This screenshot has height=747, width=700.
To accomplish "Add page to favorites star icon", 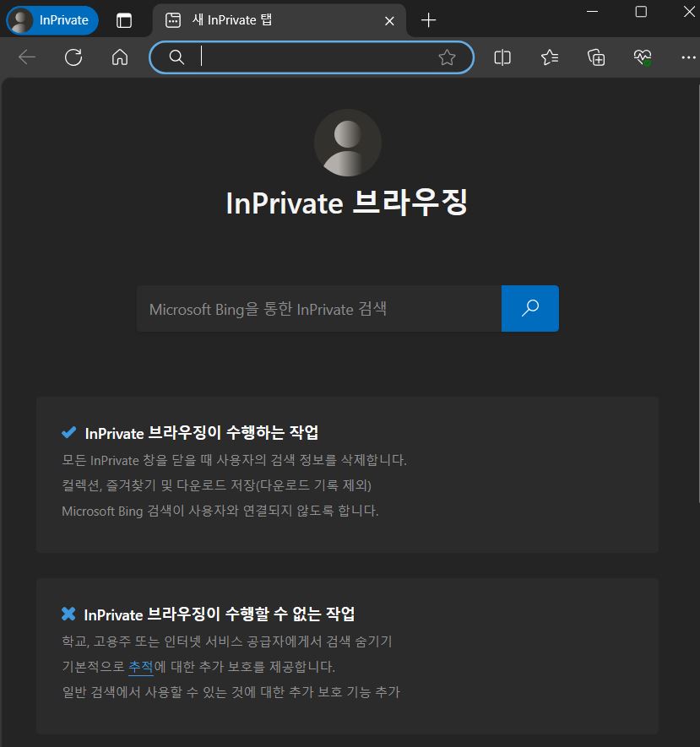I will point(447,57).
